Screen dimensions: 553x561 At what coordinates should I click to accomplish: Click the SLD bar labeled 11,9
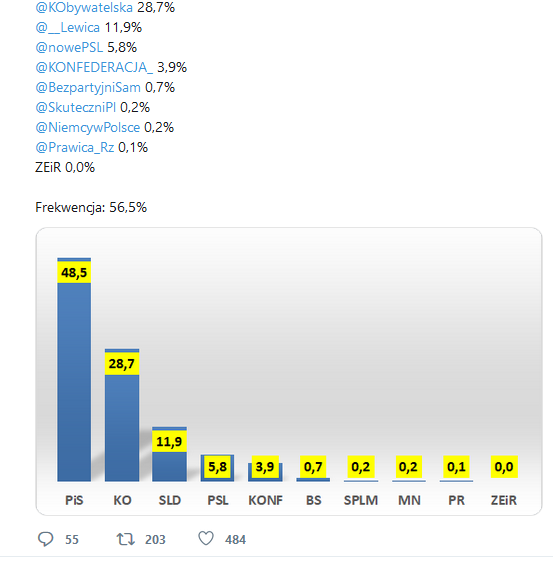tap(170, 454)
